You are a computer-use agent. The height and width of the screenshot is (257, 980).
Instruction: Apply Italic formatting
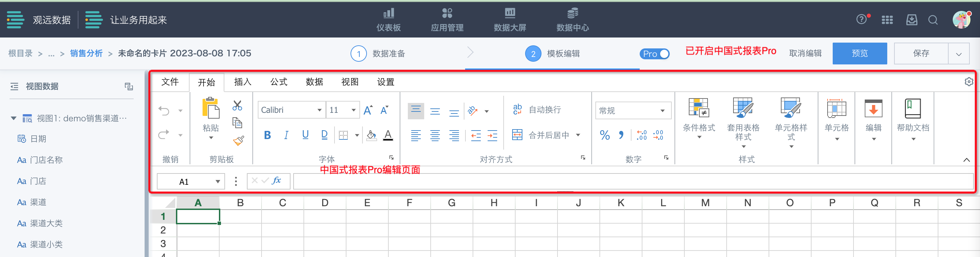(x=286, y=135)
